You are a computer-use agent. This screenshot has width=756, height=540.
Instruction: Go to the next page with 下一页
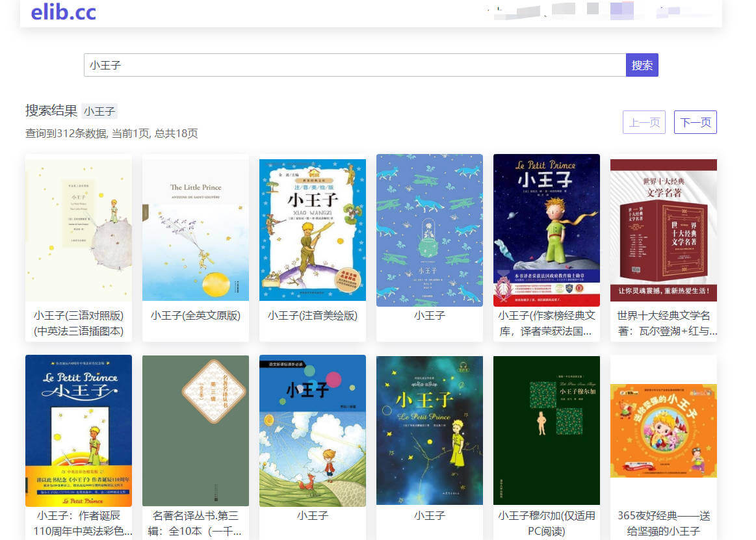tap(696, 122)
